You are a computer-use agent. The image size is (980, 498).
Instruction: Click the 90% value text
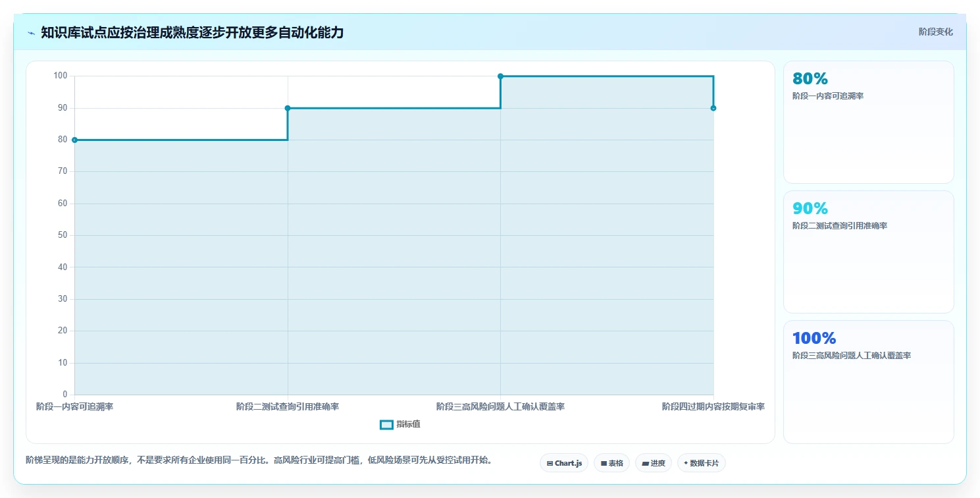(810, 208)
